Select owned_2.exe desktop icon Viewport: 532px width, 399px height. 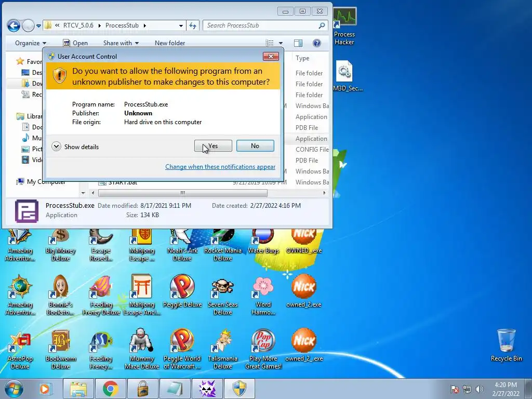(303, 291)
